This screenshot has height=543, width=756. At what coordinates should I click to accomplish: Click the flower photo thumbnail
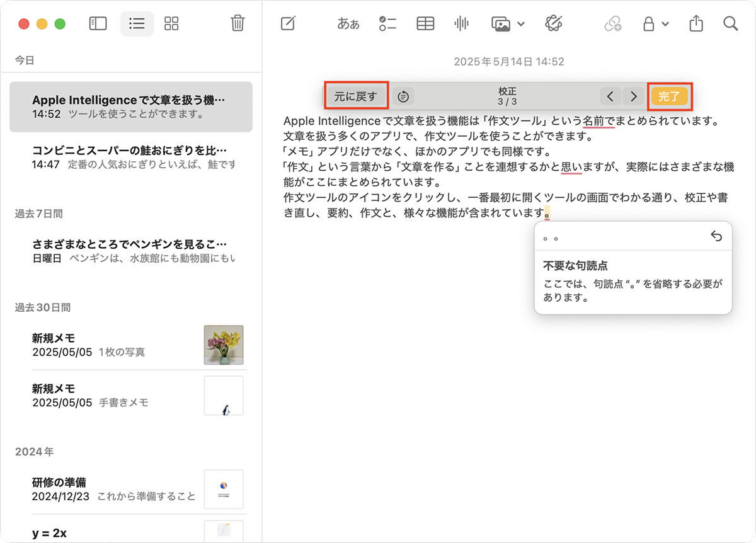224,345
